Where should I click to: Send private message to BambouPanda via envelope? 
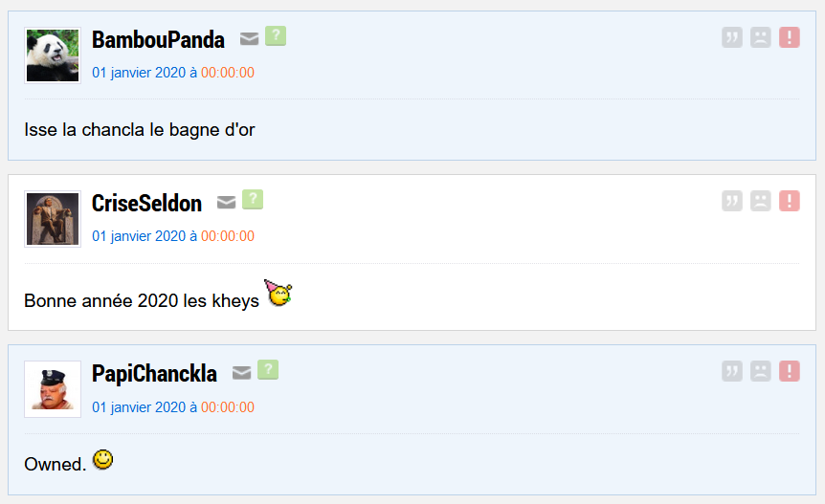[250, 38]
